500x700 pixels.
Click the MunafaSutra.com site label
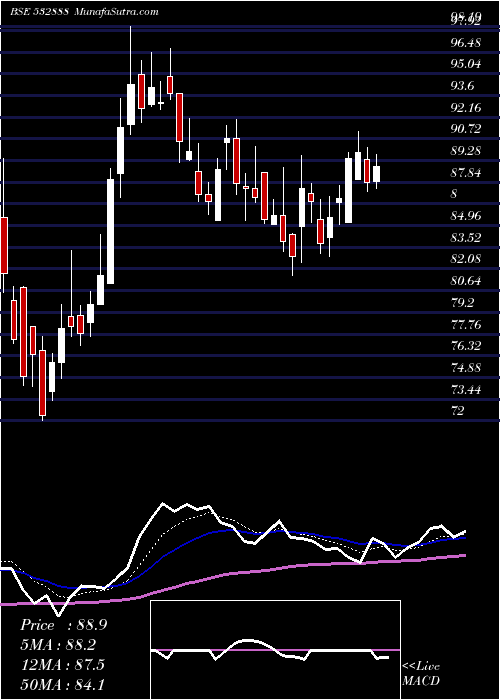click(x=115, y=12)
